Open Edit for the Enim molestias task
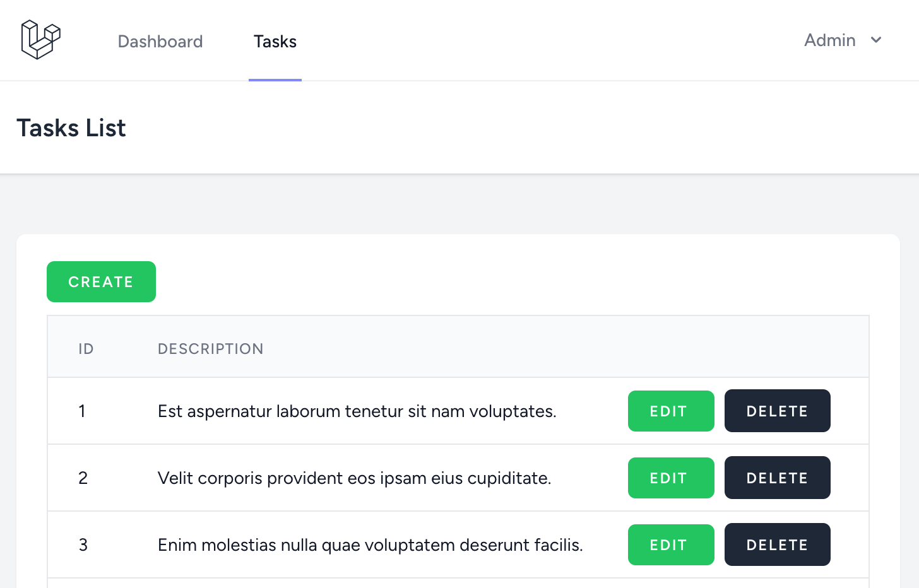This screenshot has height=588, width=919. [x=670, y=544]
